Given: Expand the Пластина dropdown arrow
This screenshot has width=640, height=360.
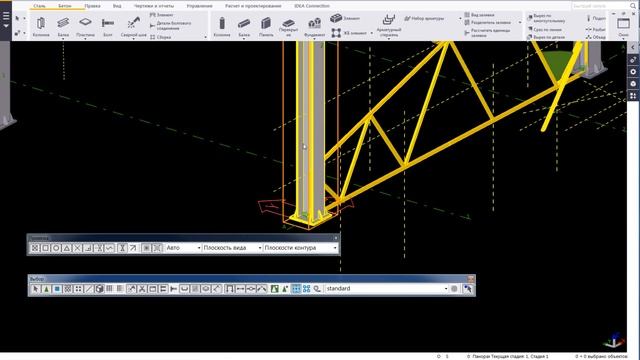Looking at the screenshot, I should coord(85,39).
